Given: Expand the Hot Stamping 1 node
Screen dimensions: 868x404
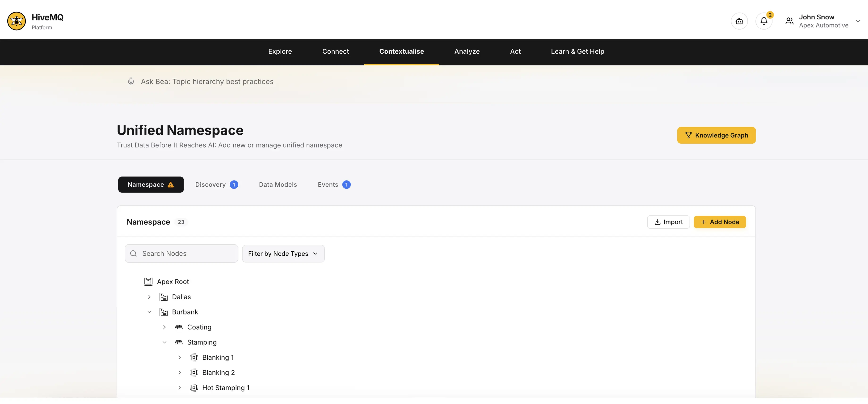Looking at the screenshot, I should click(180, 388).
